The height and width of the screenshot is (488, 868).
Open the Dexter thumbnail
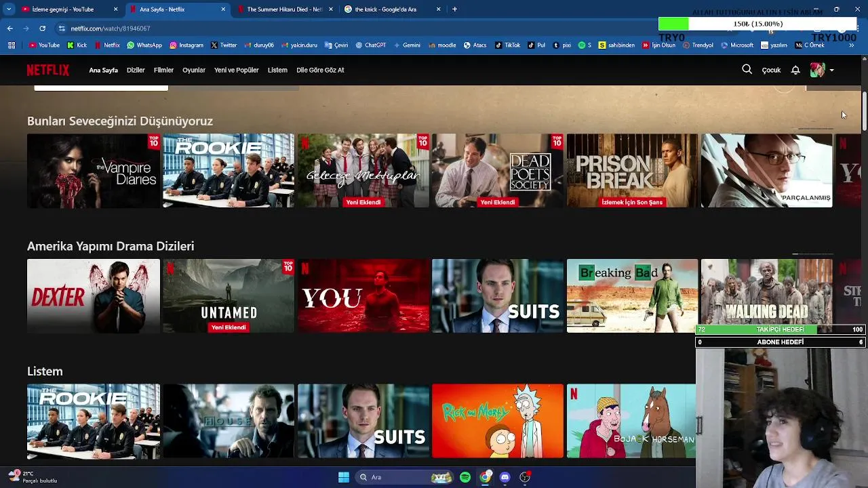(x=94, y=296)
